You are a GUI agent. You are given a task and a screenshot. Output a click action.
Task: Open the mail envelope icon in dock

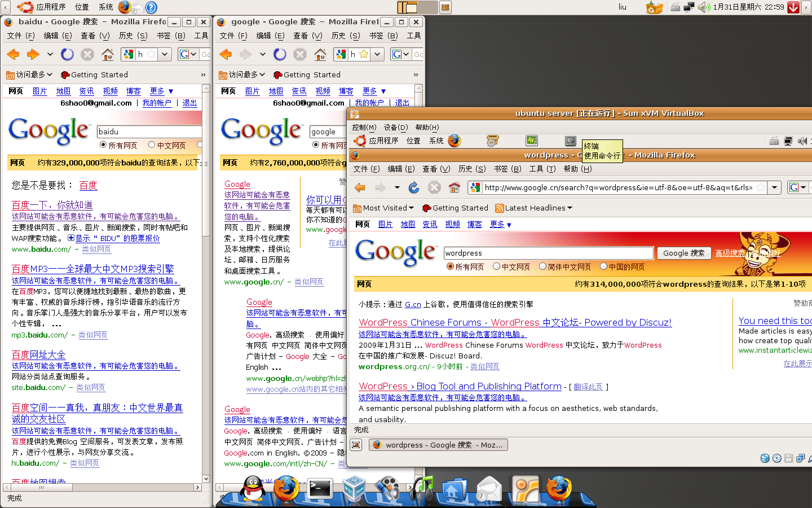[x=488, y=489]
